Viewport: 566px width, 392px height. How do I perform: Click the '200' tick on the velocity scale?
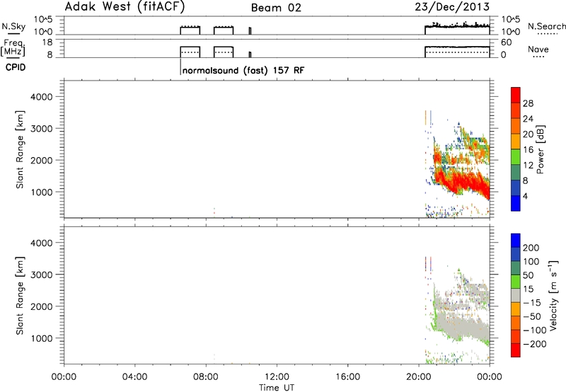tap(531, 248)
